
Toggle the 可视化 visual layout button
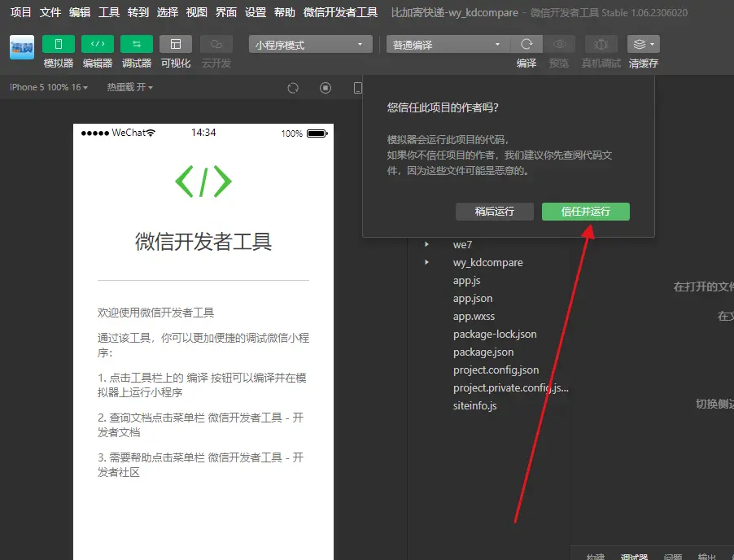176,44
